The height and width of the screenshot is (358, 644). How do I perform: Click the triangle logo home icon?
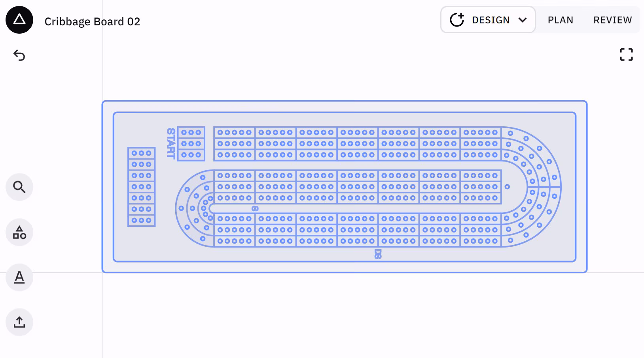tap(19, 20)
